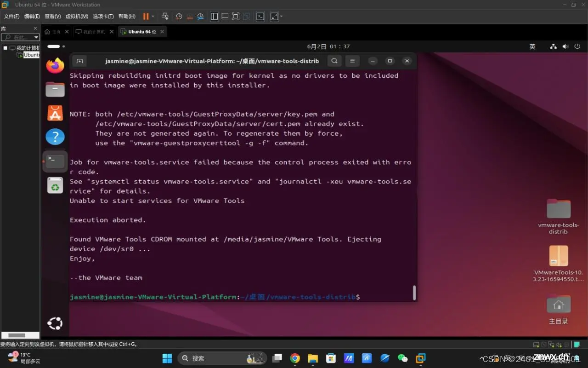The width and height of the screenshot is (588, 368).
Task: Select the 主目录 home folder desktop icon
Action: tap(559, 310)
